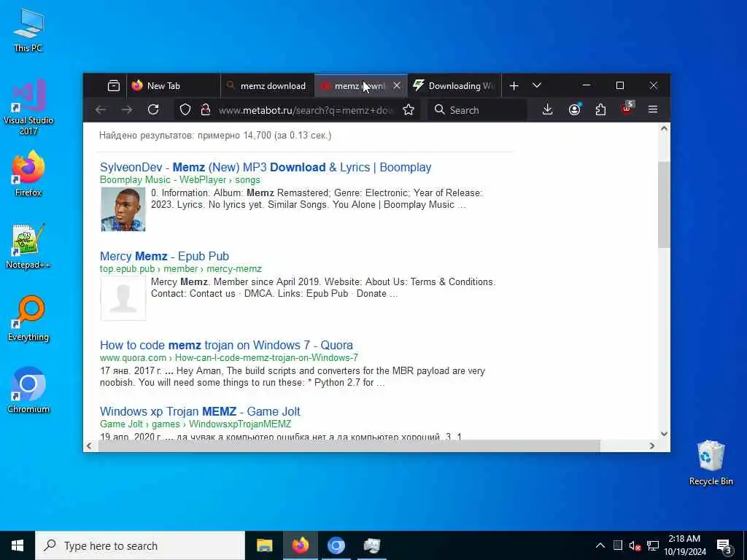
Task: Expand the list all tabs chevron
Action: (x=537, y=86)
